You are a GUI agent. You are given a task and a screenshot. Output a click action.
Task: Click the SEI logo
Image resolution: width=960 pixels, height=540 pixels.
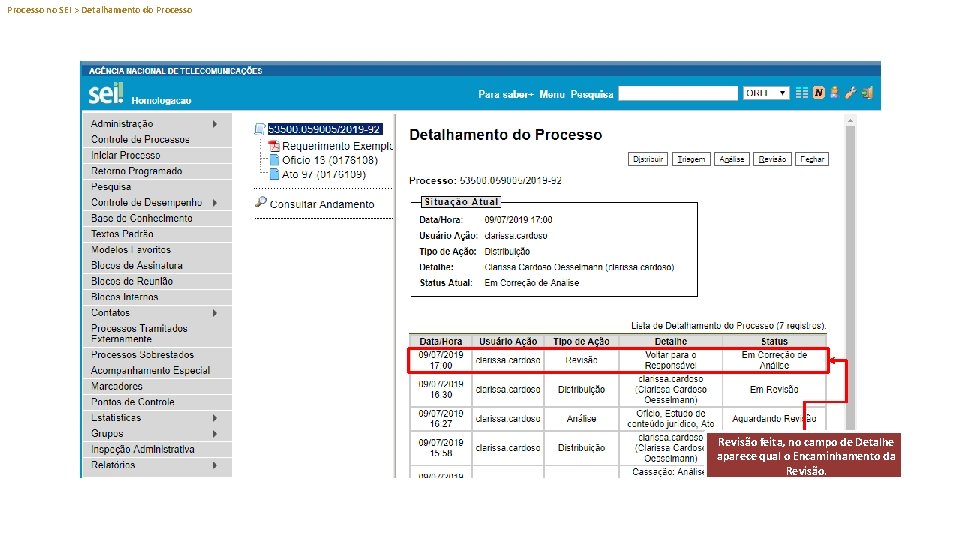[106, 94]
